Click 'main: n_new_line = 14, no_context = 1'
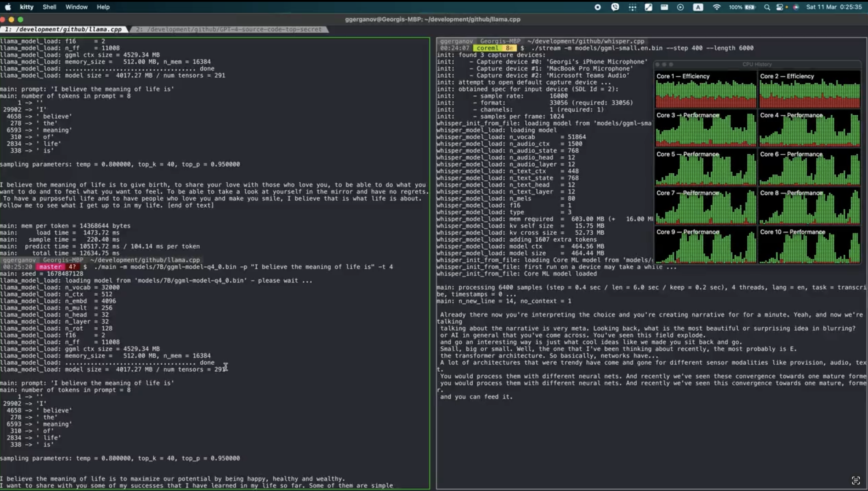 [504, 301]
